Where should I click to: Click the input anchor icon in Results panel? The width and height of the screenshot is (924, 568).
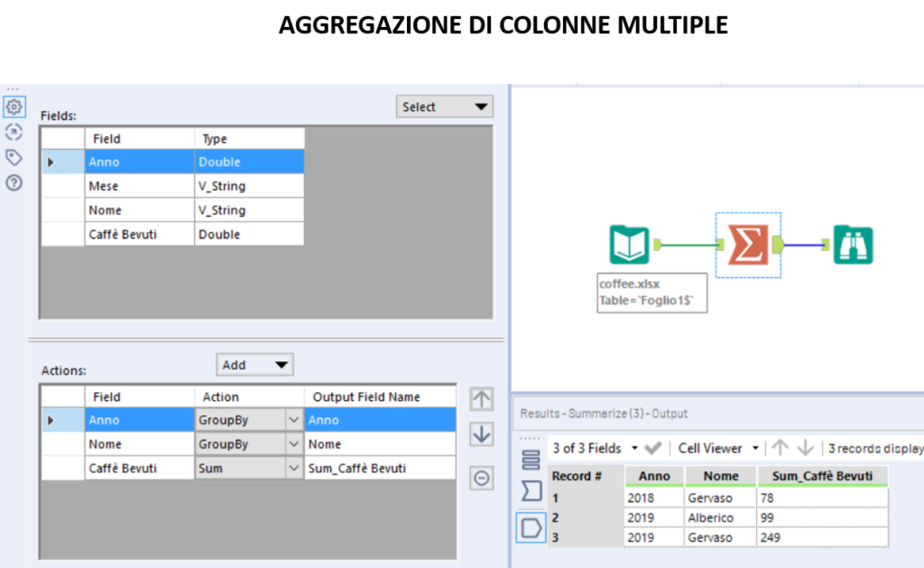(x=531, y=492)
